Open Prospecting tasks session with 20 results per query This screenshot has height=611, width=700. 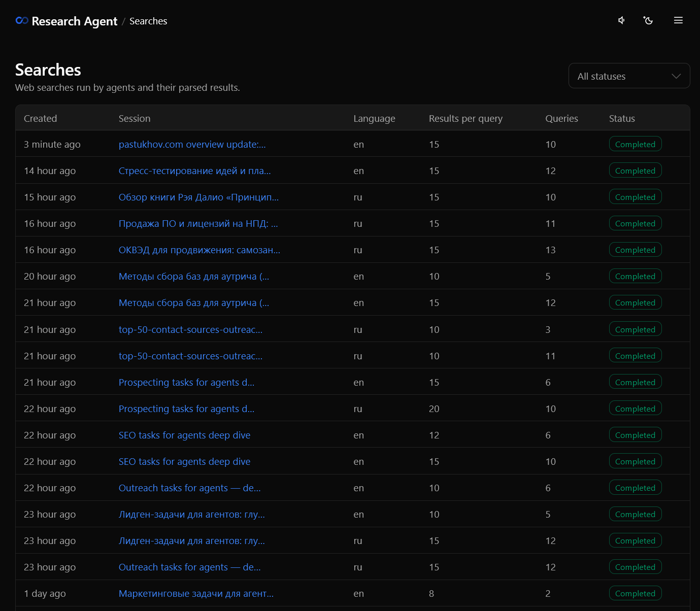pos(187,409)
